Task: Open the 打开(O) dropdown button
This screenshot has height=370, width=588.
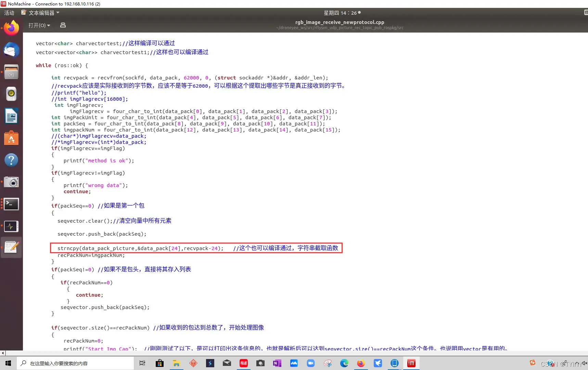Action: point(39,25)
